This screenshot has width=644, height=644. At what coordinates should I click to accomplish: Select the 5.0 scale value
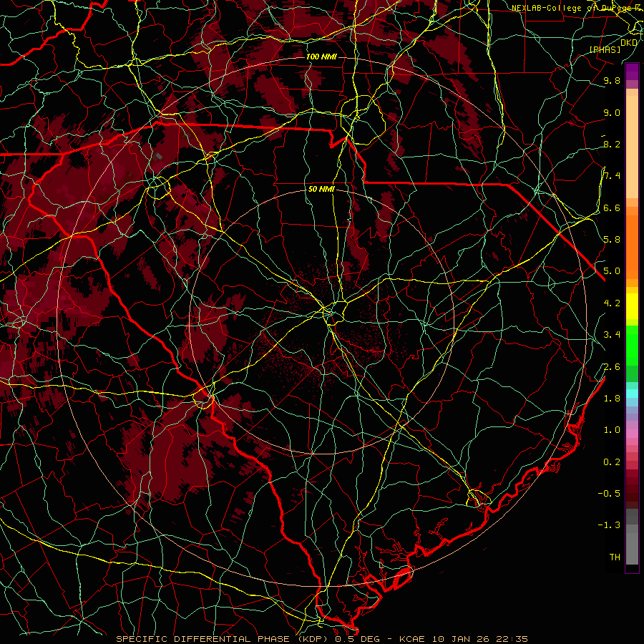point(612,271)
